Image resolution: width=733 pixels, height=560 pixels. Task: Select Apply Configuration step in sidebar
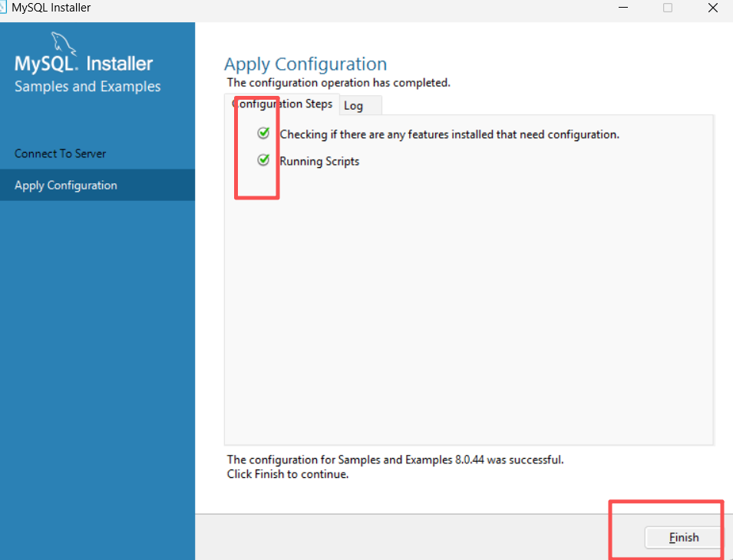[97, 185]
